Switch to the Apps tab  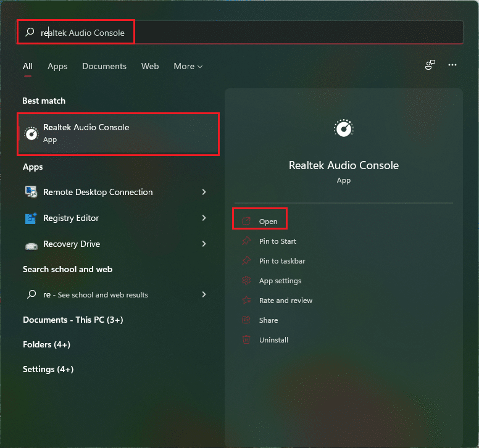click(x=57, y=66)
